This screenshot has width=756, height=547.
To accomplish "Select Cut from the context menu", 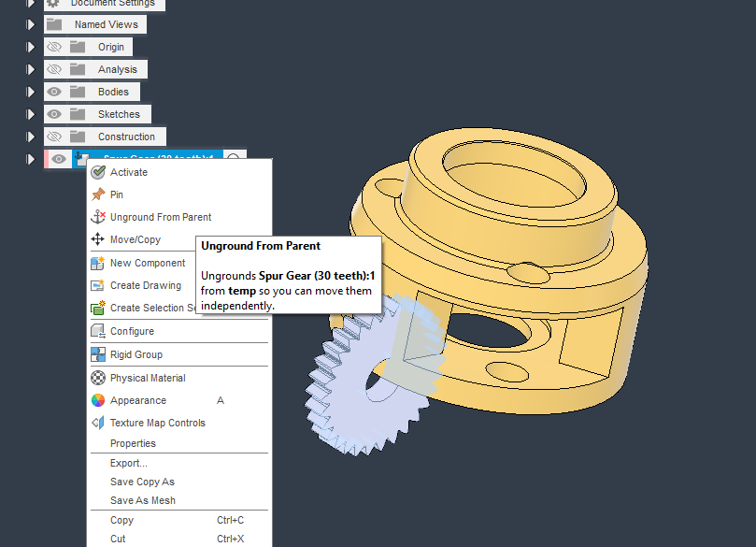I will click(179, 539).
